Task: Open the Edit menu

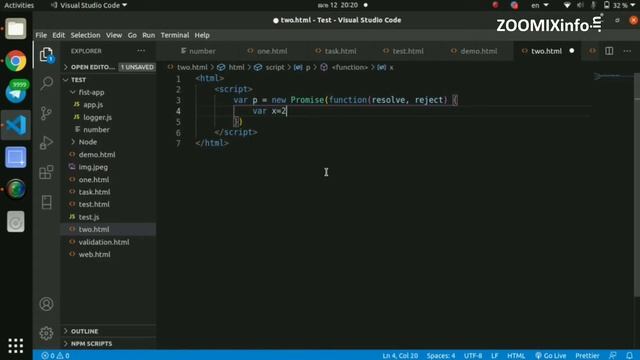Action: 58,35
